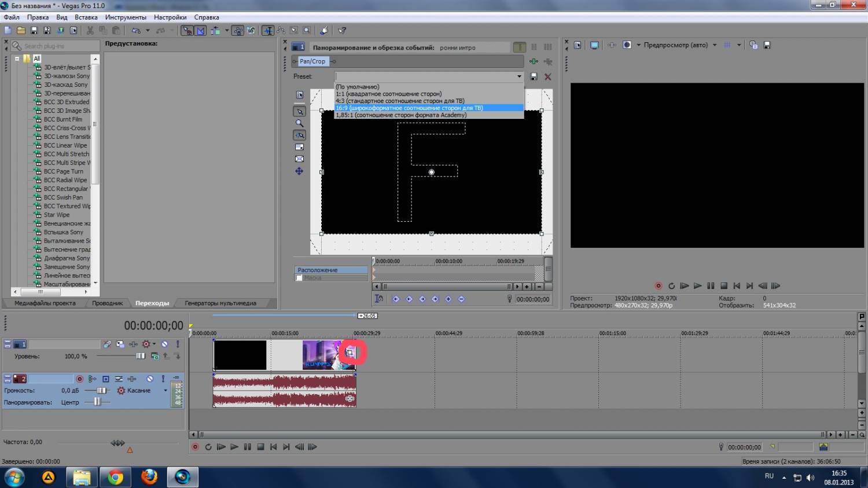868x488 pixels.
Task: Toggle Solo on audio track 2
Action: (163, 379)
